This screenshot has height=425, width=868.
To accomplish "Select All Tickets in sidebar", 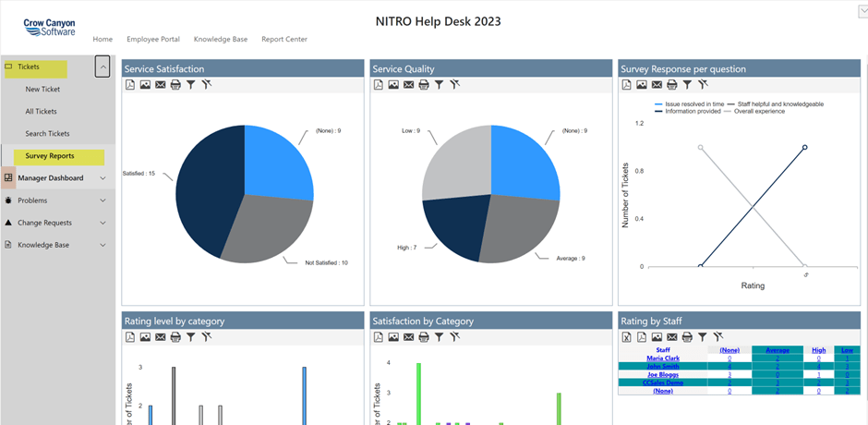I will tap(41, 112).
